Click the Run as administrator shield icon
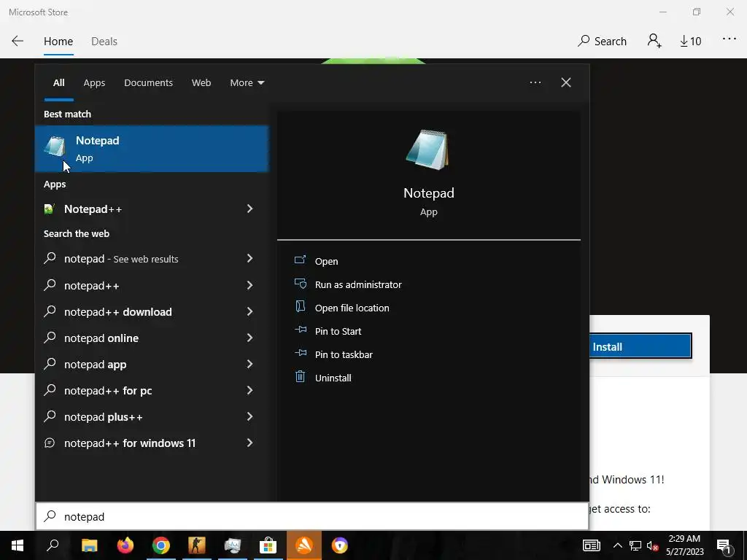Viewport: 747px width, 560px height. coord(300,284)
